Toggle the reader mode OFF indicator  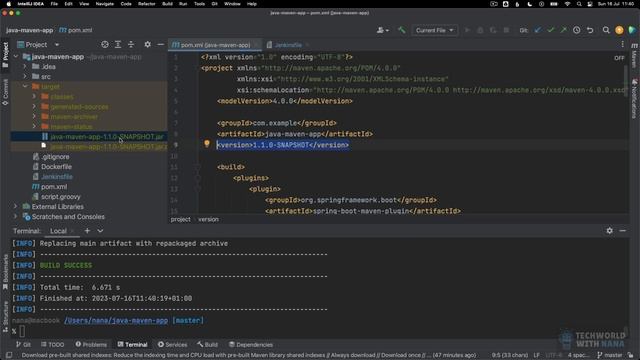click(619, 58)
